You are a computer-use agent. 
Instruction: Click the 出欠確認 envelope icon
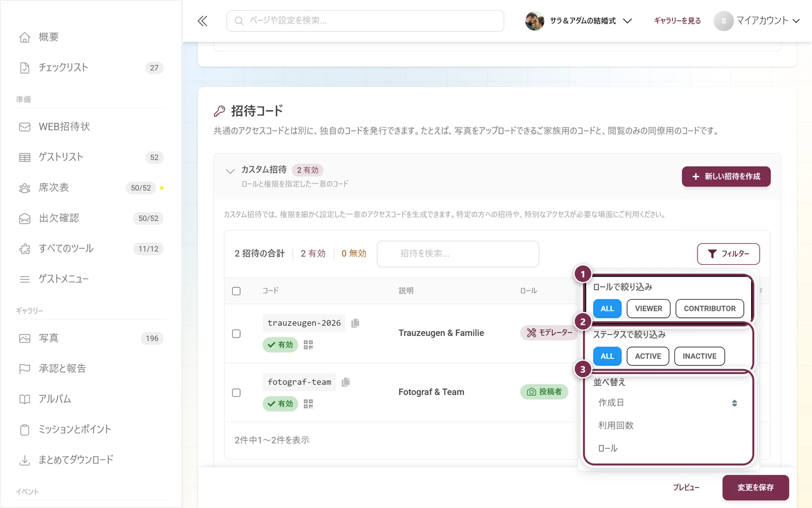[25, 218]
